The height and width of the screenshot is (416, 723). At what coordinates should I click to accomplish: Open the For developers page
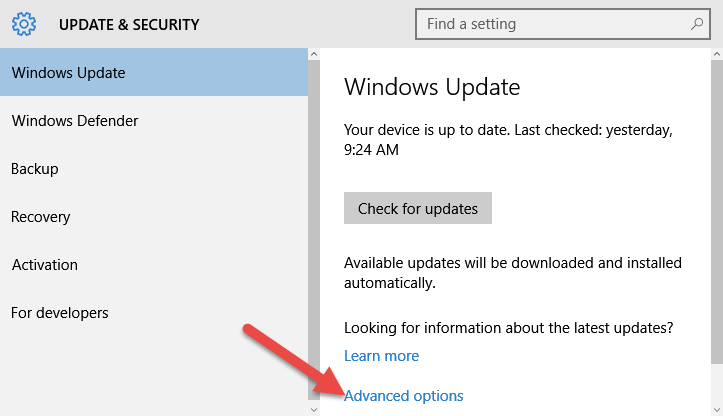(154, 312)
